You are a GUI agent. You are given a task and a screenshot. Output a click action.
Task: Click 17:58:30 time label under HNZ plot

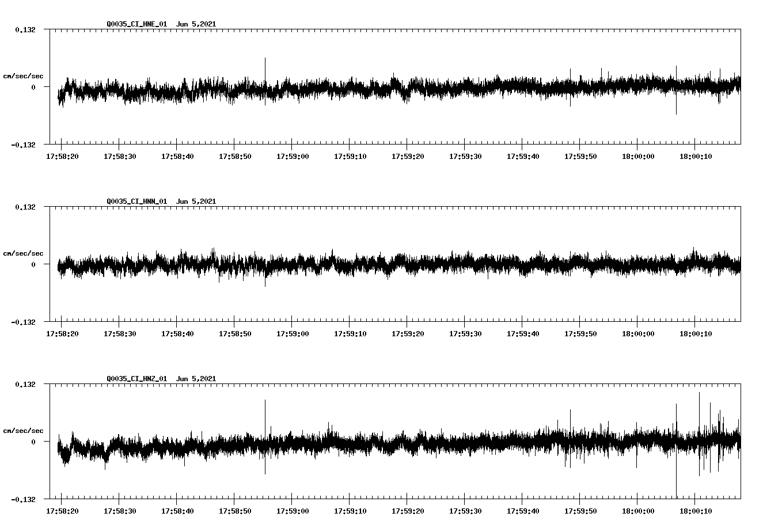point(120,511)
